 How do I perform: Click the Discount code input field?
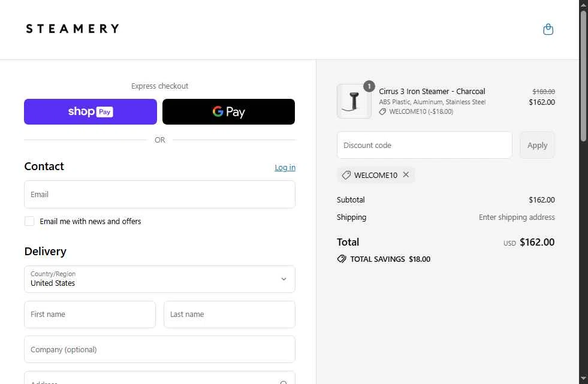coord(424,145)
